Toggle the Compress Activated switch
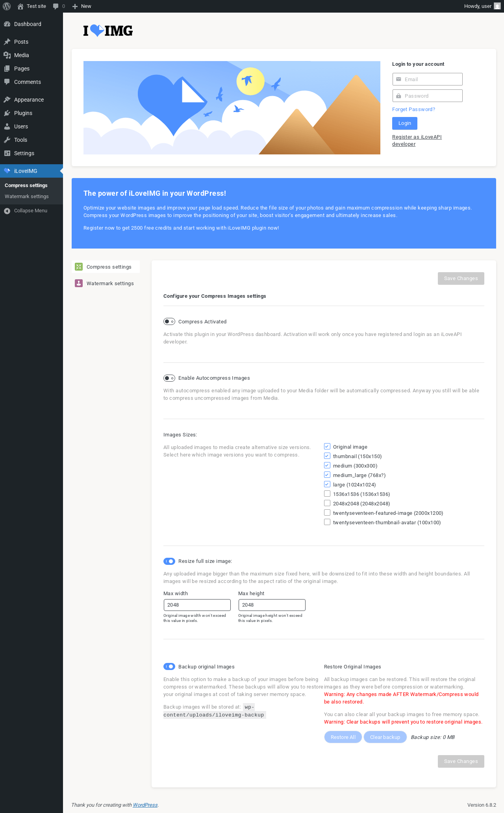This screenshot has width=504, height=813. 169,322
